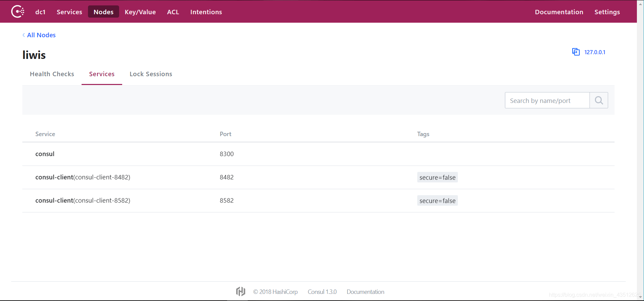Image resolution: width=644 pixels, height=301 pixels.
Task: Open Settings in the header
Action: [x=607, y=12]
